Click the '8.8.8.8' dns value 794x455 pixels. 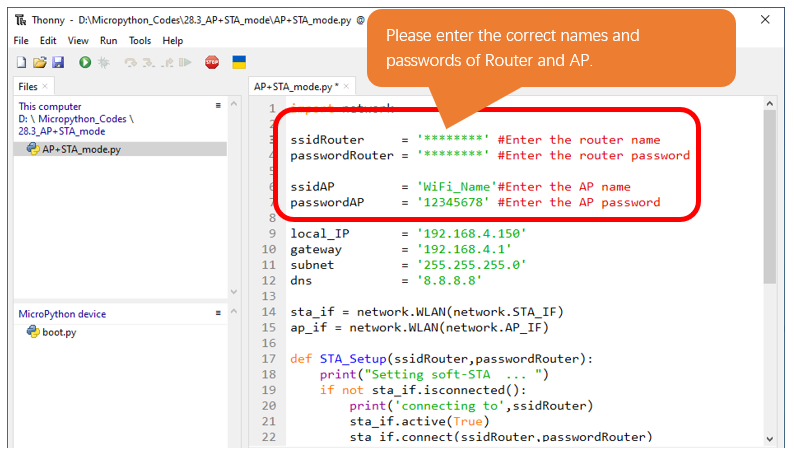pyautogui.click(x=449, y=280)
